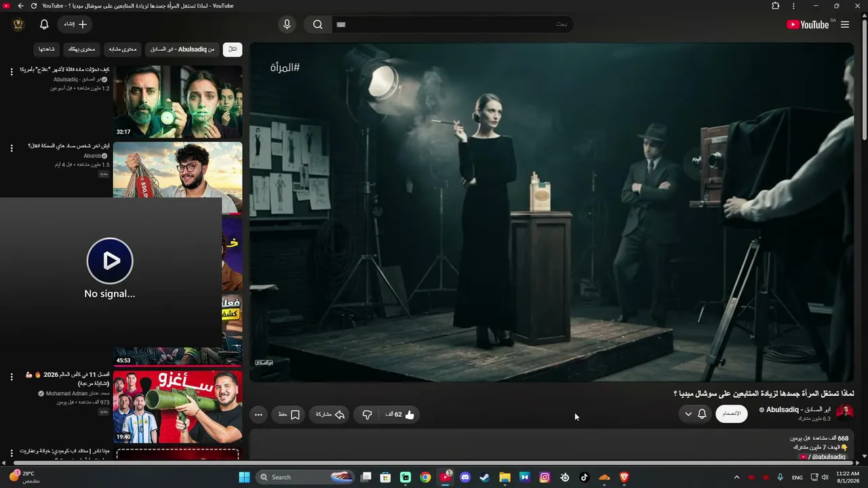Open the browser three-dot menu
This screenshot has height=488, width=868.
(794, 6)
